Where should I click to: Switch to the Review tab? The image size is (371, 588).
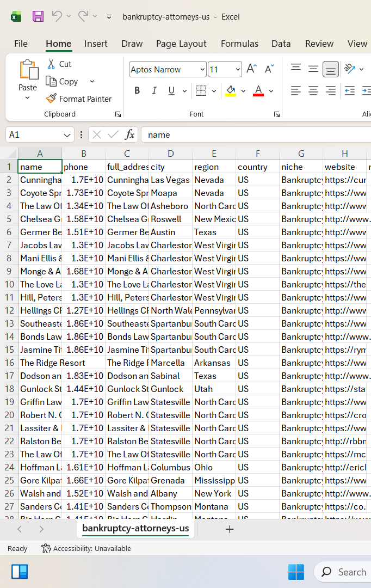(x=319, y=44)
